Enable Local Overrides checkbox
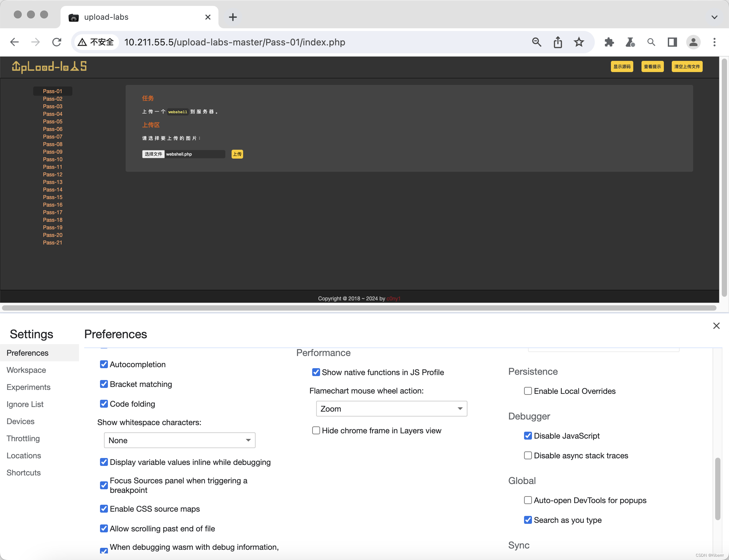This screenshot has width=729, height=560. 527,391
